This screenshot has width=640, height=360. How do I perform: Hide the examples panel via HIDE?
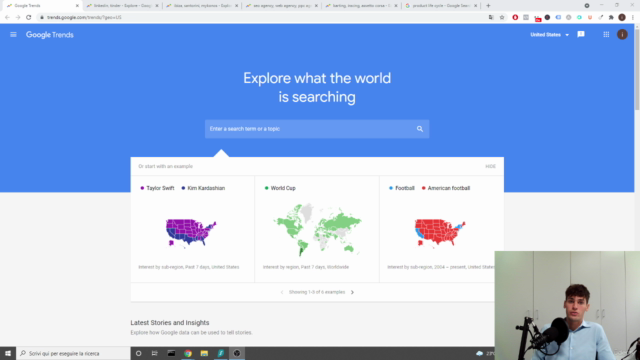pos(490,167)
